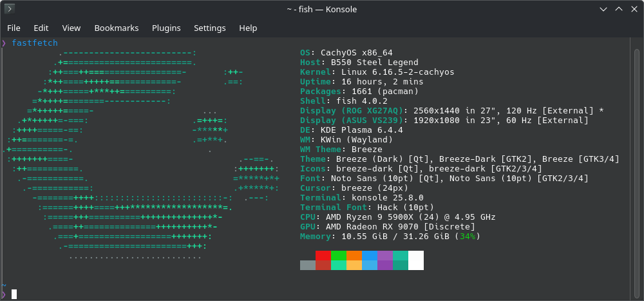The height and width of the screenshot is (301, 644).
Task: Click the gray color block
Action: 308,265
